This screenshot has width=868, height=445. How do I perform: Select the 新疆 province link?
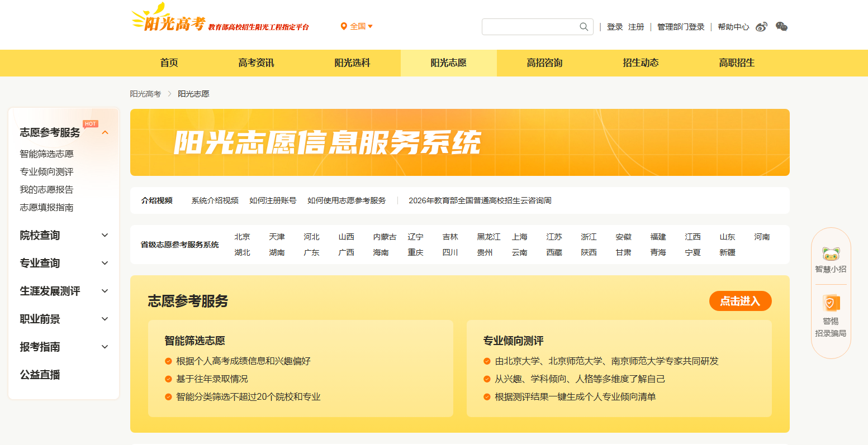tap(728, 252)
